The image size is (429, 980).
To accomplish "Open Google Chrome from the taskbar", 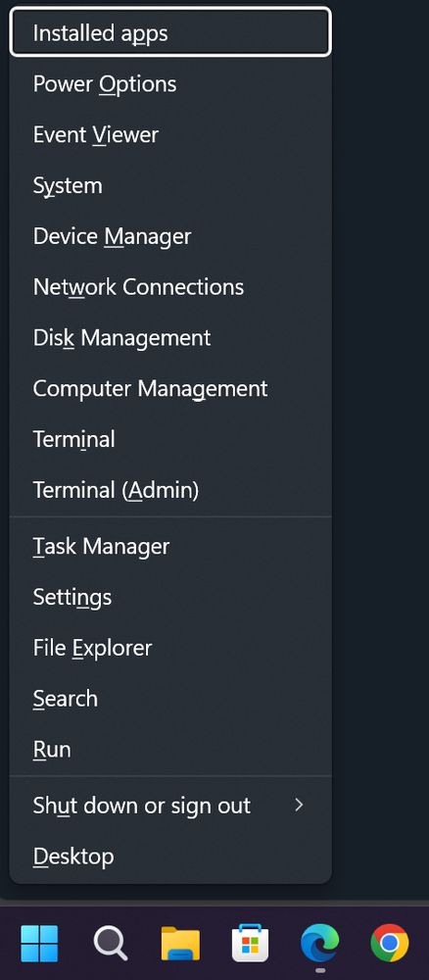I will 390,943.
